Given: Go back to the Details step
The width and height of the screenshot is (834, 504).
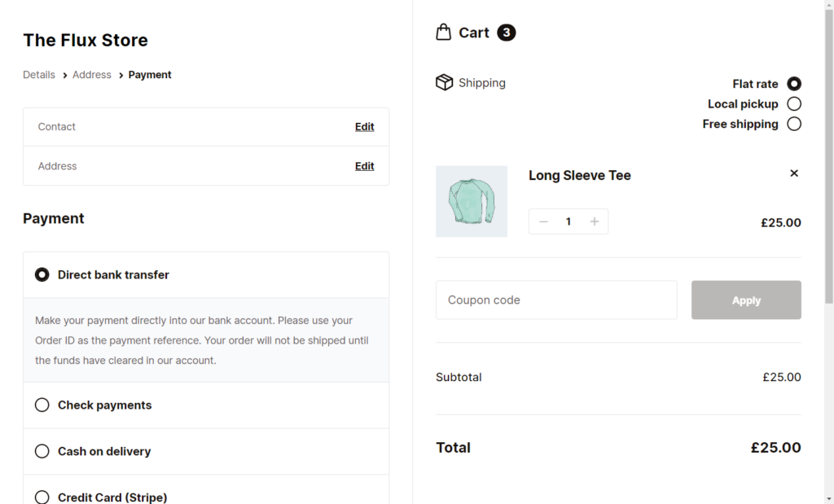Looking at the screenshot, I should [38, 74].
